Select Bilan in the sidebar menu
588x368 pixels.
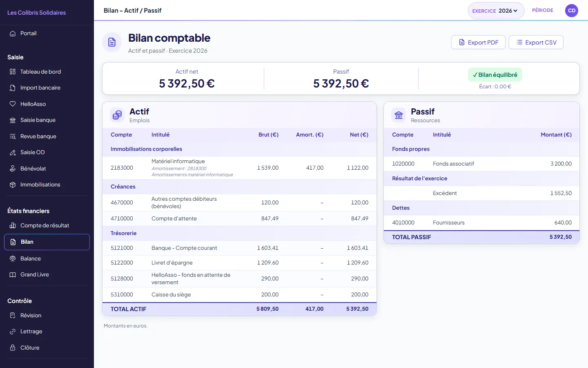click(x=47, y=242)
